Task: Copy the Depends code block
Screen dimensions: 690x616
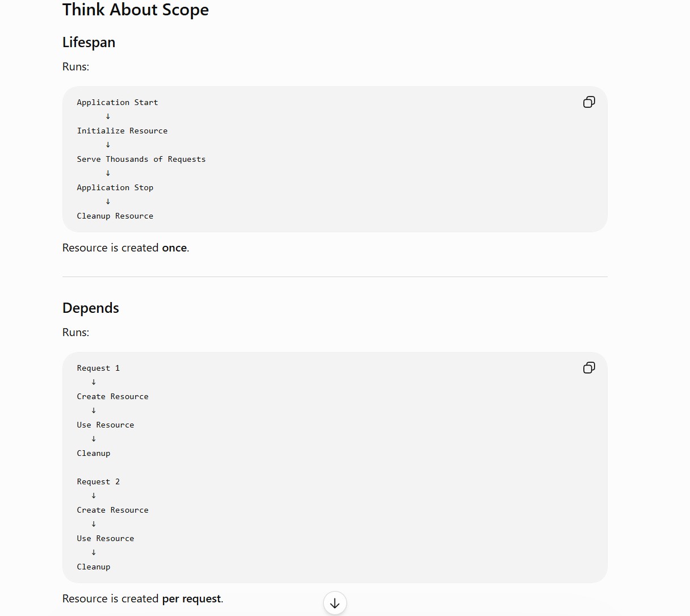Action: point(589,368)
